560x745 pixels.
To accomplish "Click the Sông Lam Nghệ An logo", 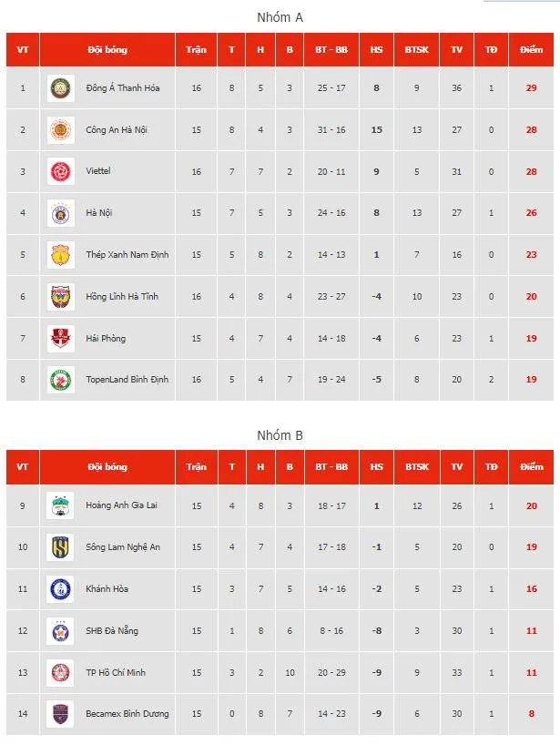I will point(61,547).
